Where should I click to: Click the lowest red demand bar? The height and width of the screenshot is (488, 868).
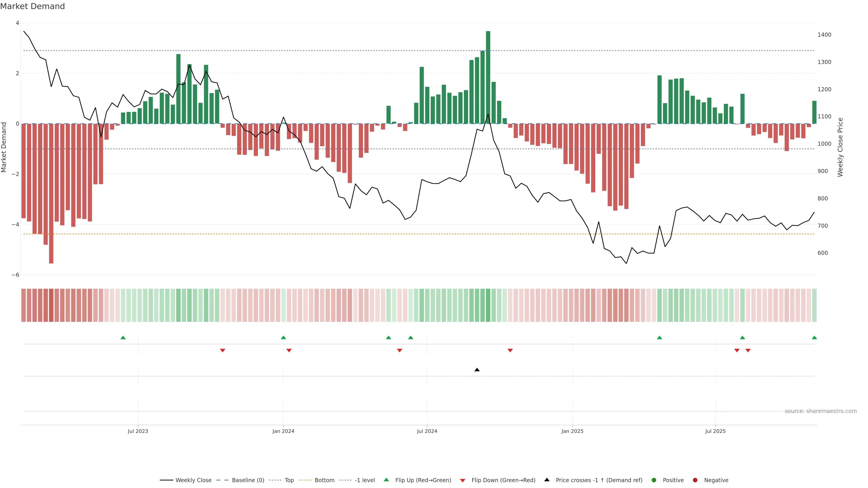click(51, 194)
